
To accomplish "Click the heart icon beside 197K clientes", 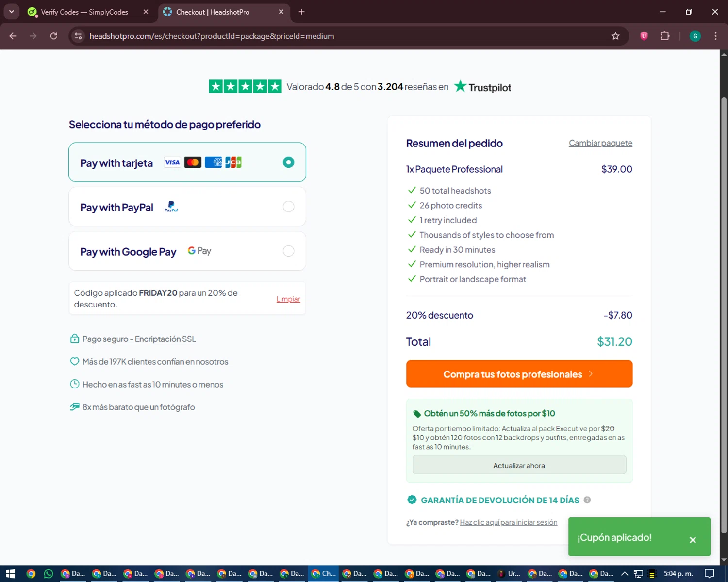I will 75,361.
